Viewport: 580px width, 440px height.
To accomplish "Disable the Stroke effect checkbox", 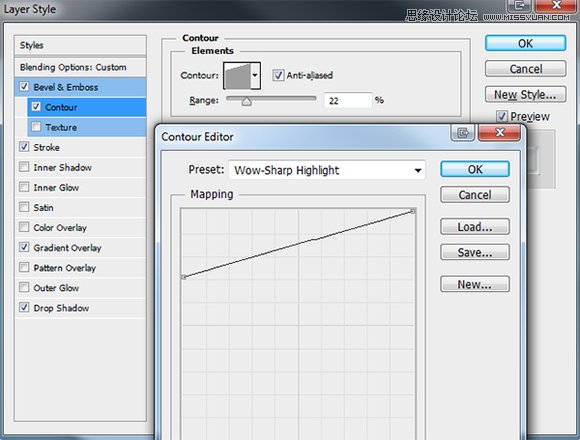I will pos(24,146).
